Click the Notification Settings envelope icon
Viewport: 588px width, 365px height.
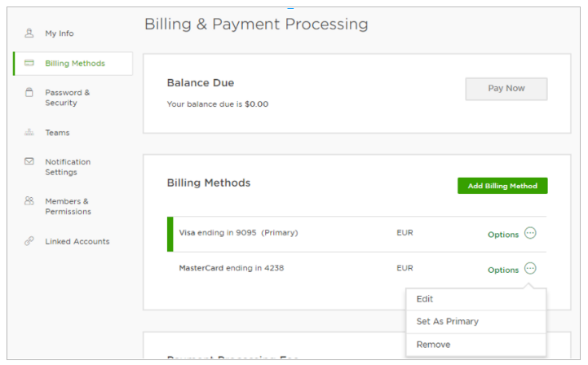pos(29,162)
